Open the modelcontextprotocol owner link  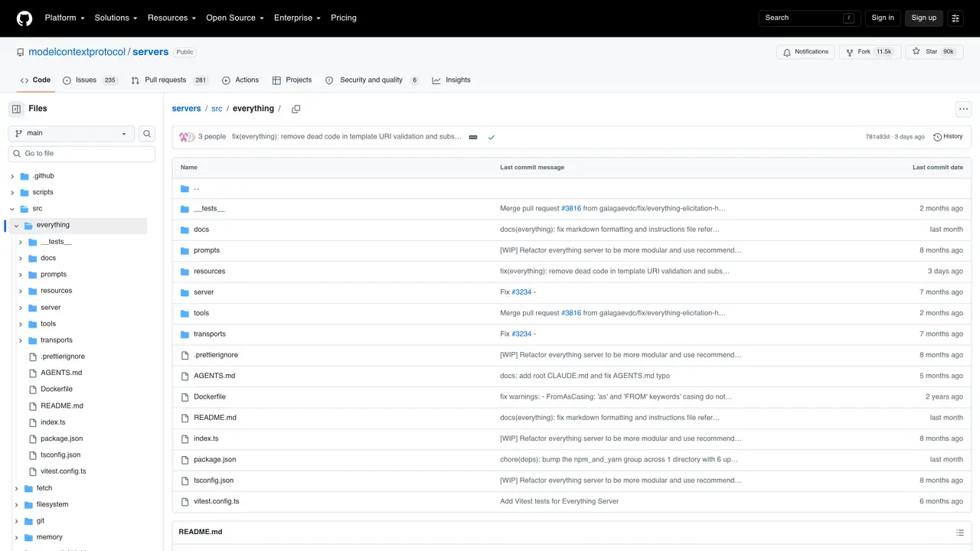pyautogui.click(x=77, y=52)
